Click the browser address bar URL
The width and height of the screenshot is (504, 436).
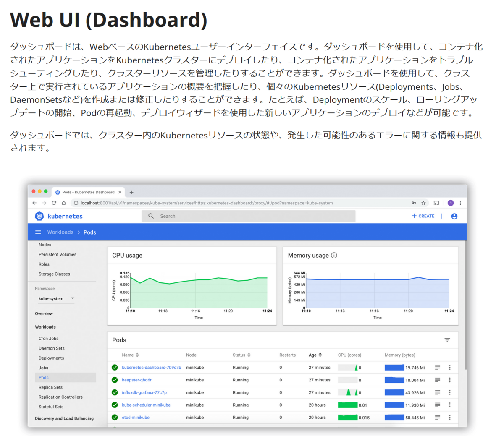tap(207, 203)
